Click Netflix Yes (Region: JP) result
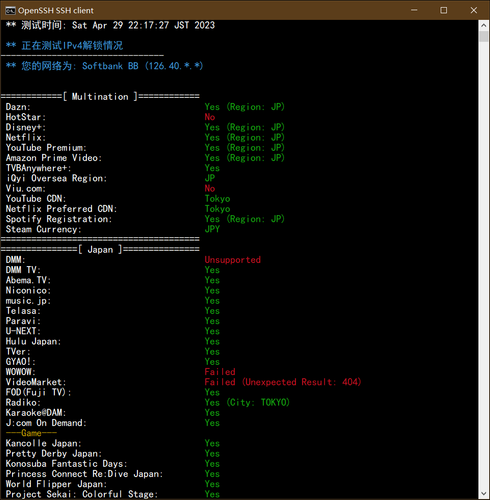The width and height of the screenshot is (490, 500). pos(244,137)
